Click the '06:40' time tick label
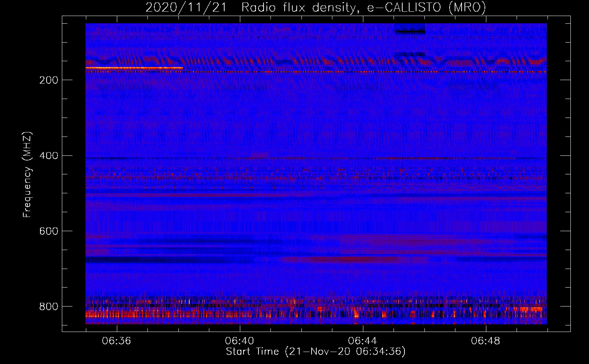 coord(240,341)
